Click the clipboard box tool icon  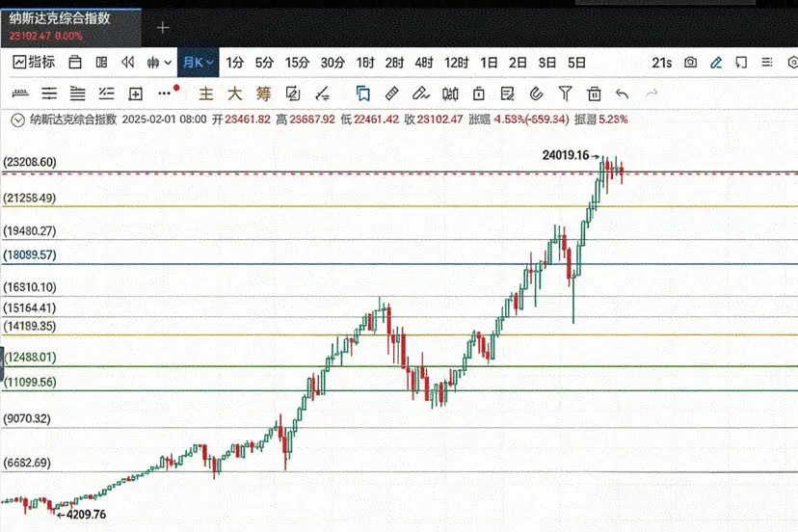click(x=478, y=93)
